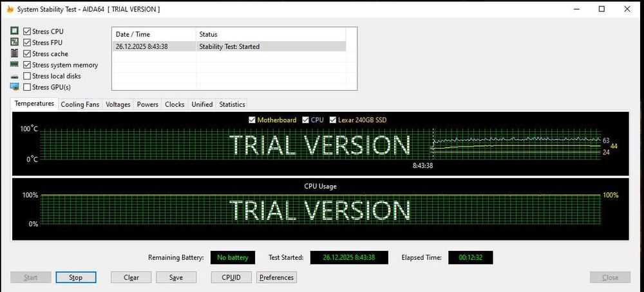Click the Clear button
This screenshot has height=292, width=644.
[x=131, y=278]
